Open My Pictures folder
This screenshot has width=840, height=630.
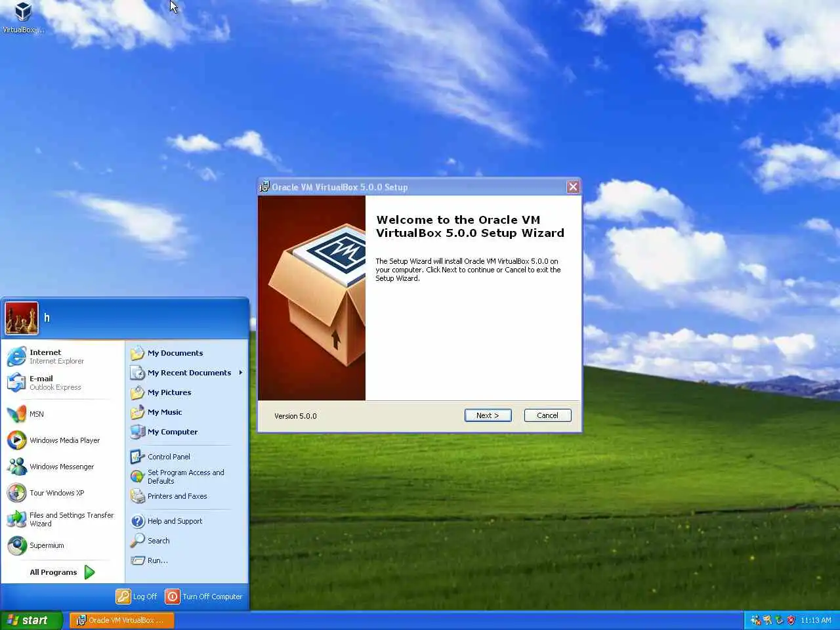click(x=186, y=392)
